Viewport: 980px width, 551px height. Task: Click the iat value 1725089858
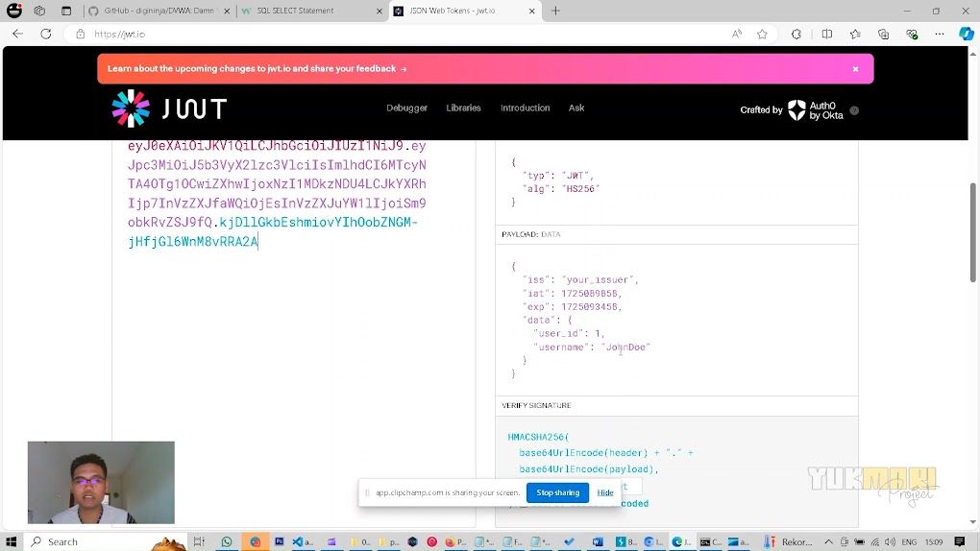591,293
